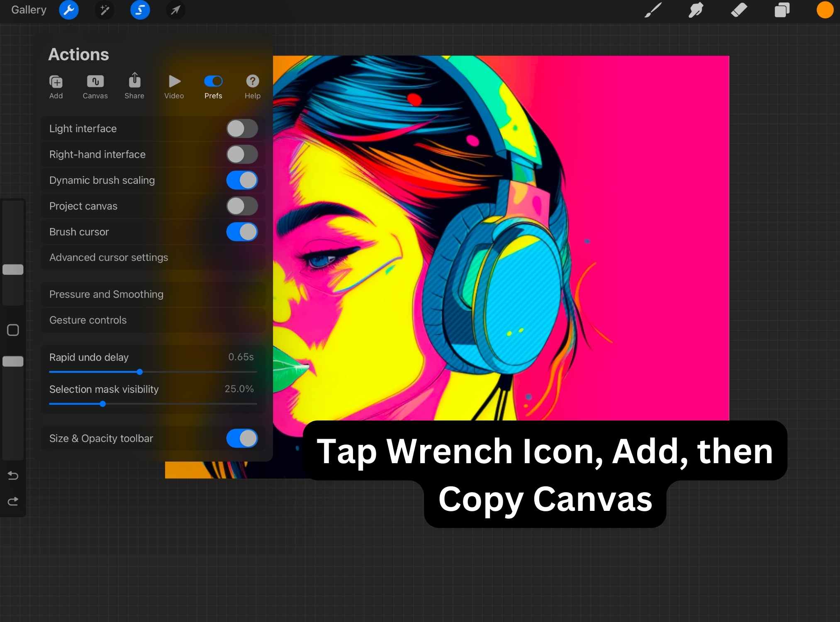Disable Dynamic brush scaling

pos(242,180)
